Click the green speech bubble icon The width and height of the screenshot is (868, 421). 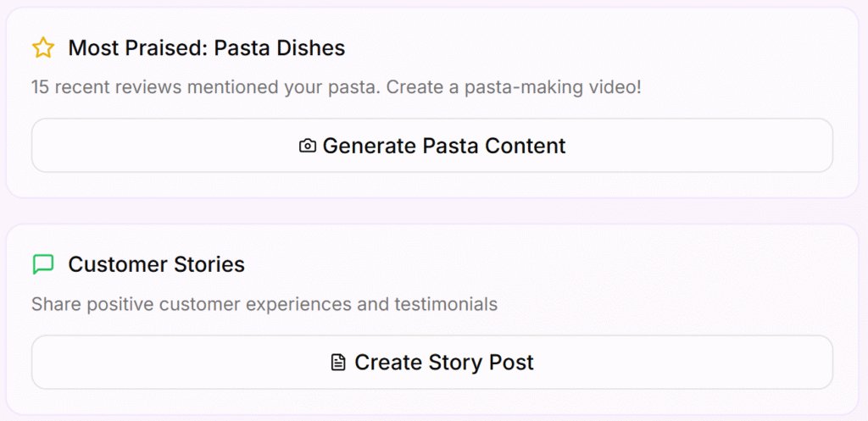[42, 265]
